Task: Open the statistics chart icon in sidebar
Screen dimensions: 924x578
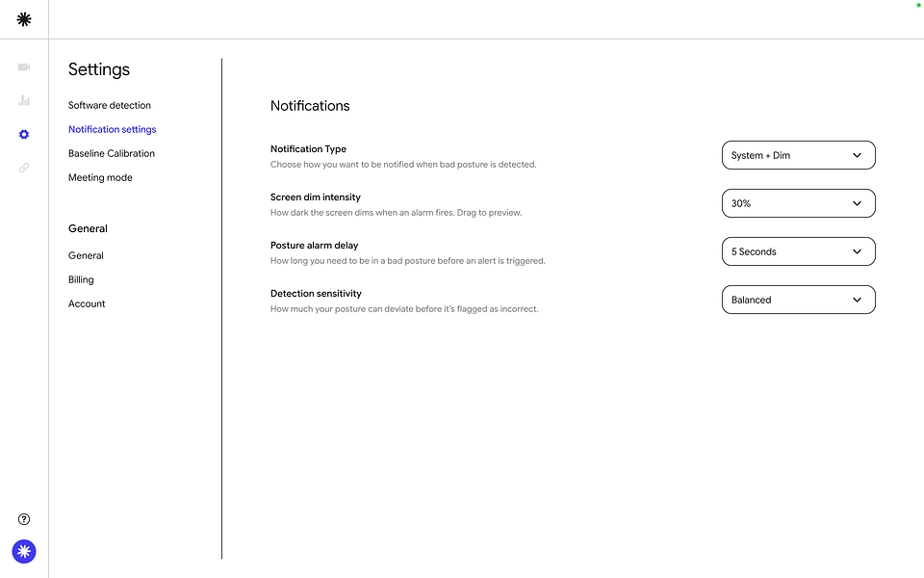Action: [23, 100]
